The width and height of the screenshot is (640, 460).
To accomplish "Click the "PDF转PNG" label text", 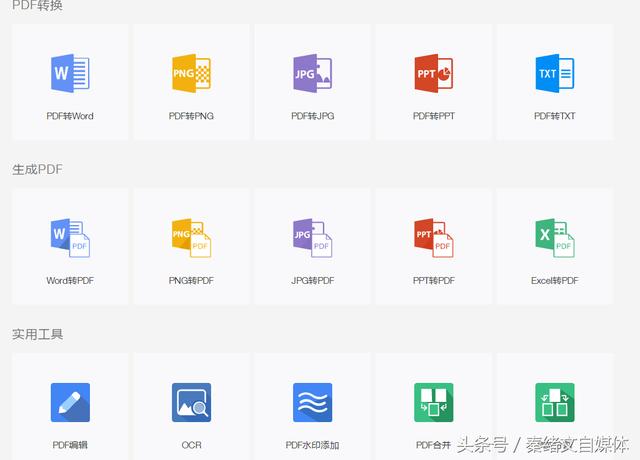I will (191, 116).
